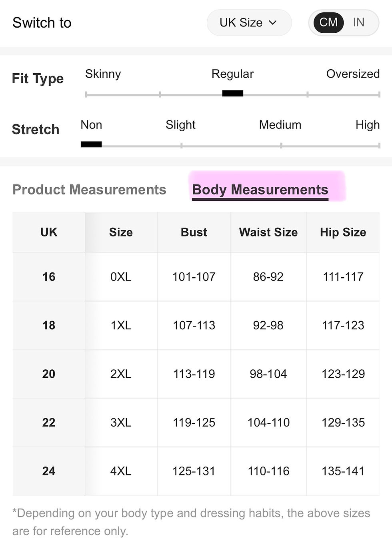Viewport: 392px width, 549px height.
Task: Click the High stretch label
Action: point(368,125)
